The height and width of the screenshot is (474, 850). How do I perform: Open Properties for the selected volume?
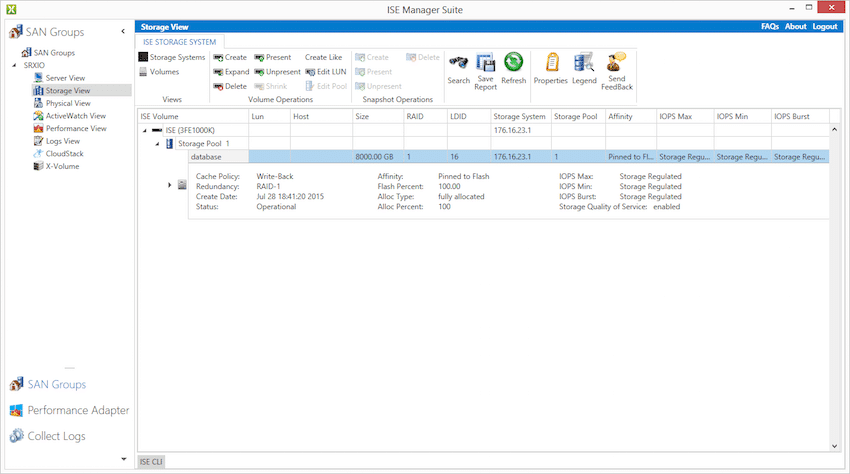(551, 69)
